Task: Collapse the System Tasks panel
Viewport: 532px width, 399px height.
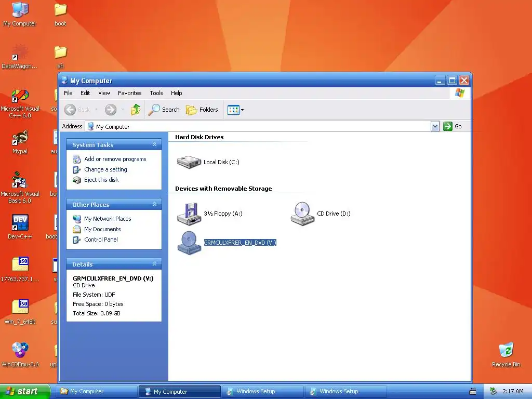Action: point(155,144)
